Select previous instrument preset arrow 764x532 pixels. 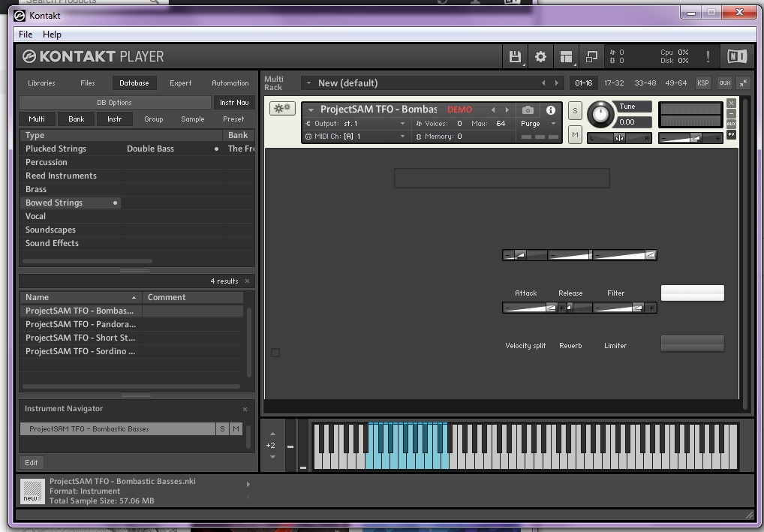[x=493, y=110]
